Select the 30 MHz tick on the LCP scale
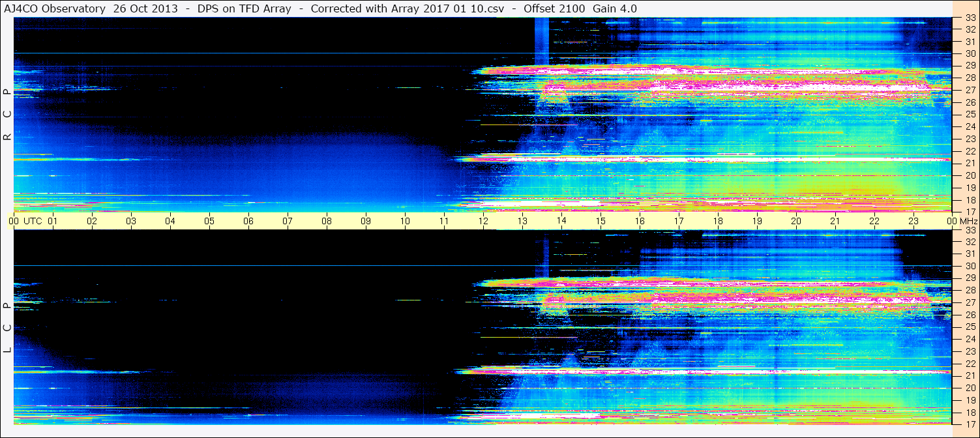The image size is (980, 438). click(x=970, y=266)
